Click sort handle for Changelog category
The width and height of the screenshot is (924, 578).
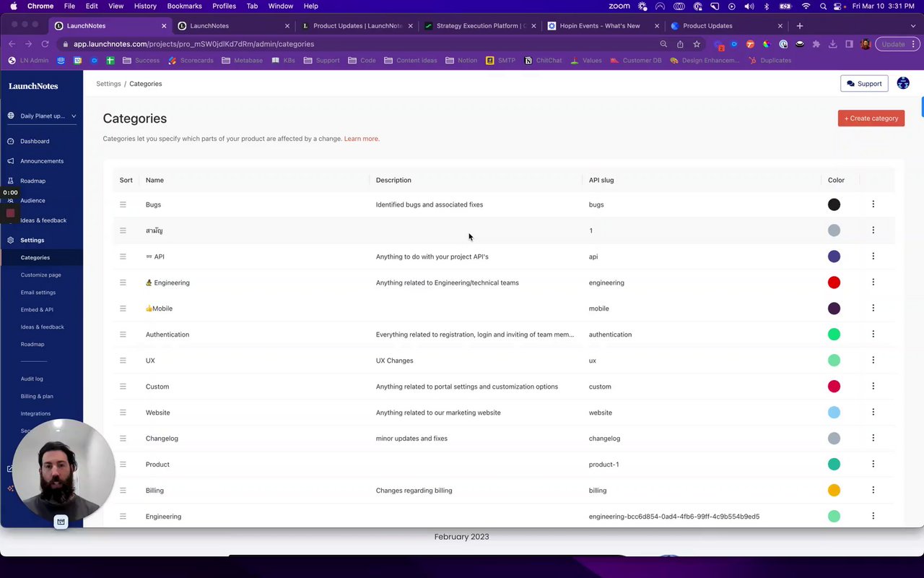(x=123, y=439)
